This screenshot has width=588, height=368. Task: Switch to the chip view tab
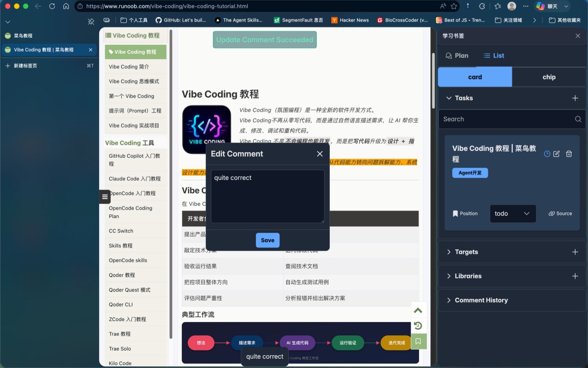549,77
